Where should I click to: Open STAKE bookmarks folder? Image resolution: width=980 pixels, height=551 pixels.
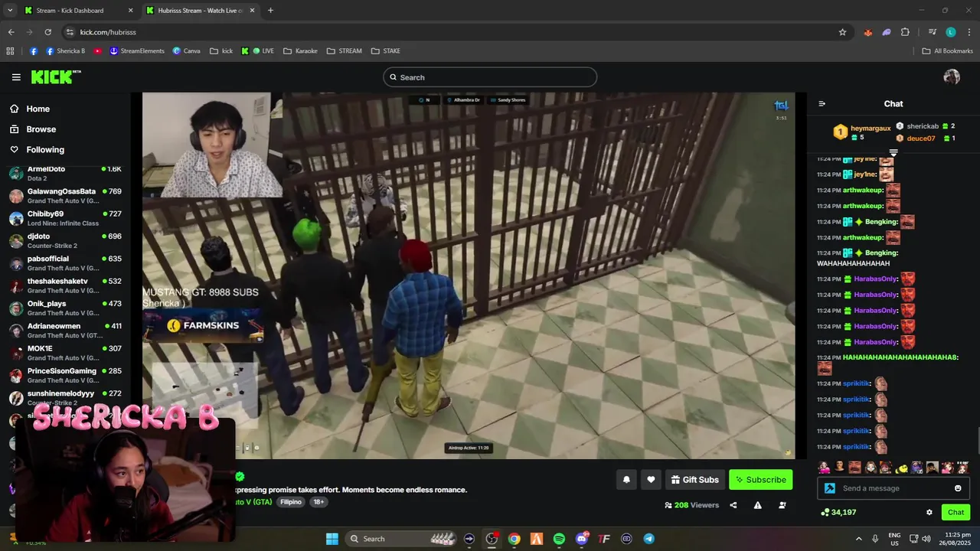coord(386,51)
